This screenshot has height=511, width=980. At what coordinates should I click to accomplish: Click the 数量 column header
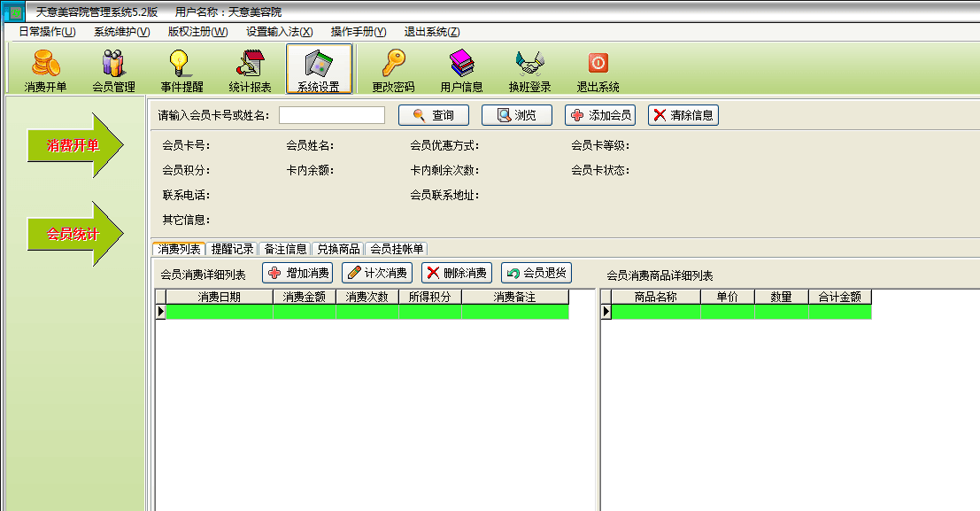[781, 297]
